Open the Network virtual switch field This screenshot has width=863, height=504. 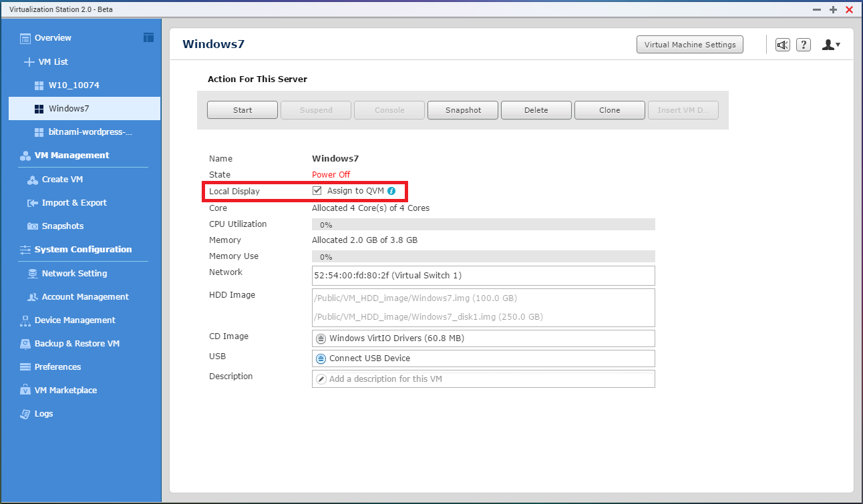[483, 276]
